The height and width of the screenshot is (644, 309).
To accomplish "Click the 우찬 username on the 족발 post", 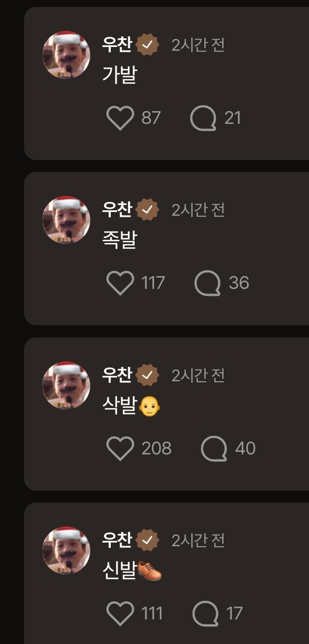I will pos(117,209).
